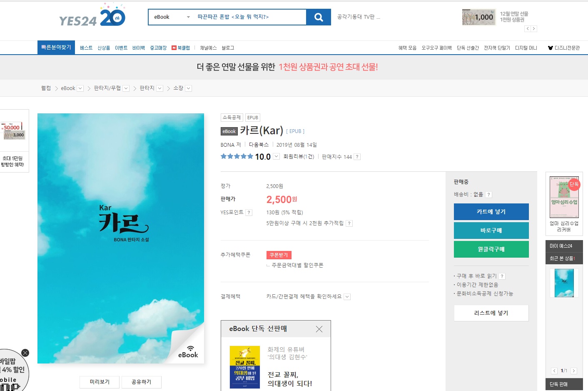Open the 전자책 단말기 link
The height and width of the screenshot is (391, 588).
pos(497,48)
